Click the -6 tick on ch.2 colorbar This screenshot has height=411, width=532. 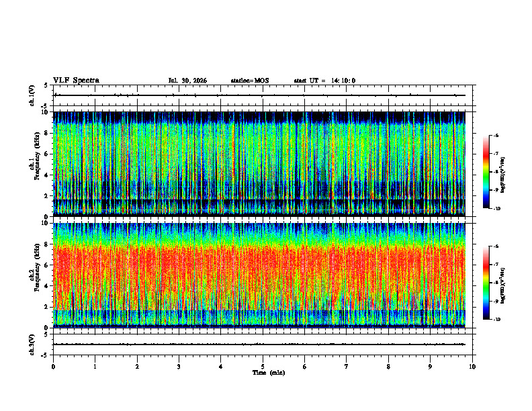[496, 246]
